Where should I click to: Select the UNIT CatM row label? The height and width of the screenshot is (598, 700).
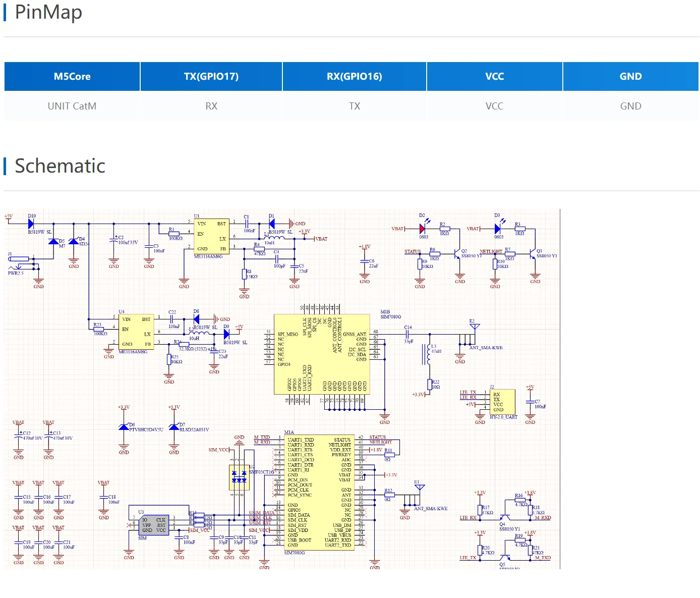click(x=72, y=106)
